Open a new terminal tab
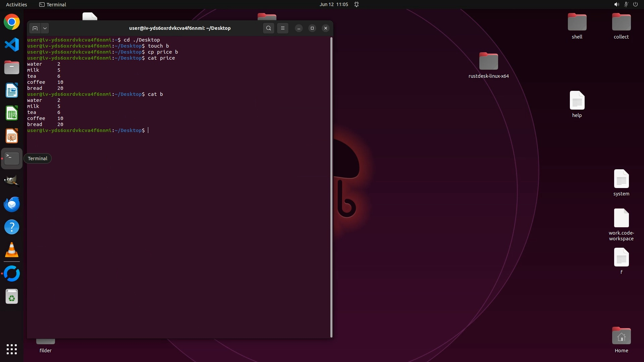Image resolution: width=644 pixels, height=362 pixels. pyautogui.click(x=35, y=28)
